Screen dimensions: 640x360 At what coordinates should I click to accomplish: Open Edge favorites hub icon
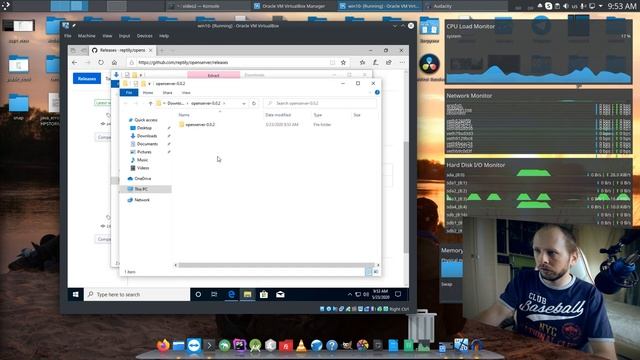click(x=362, y=62)
